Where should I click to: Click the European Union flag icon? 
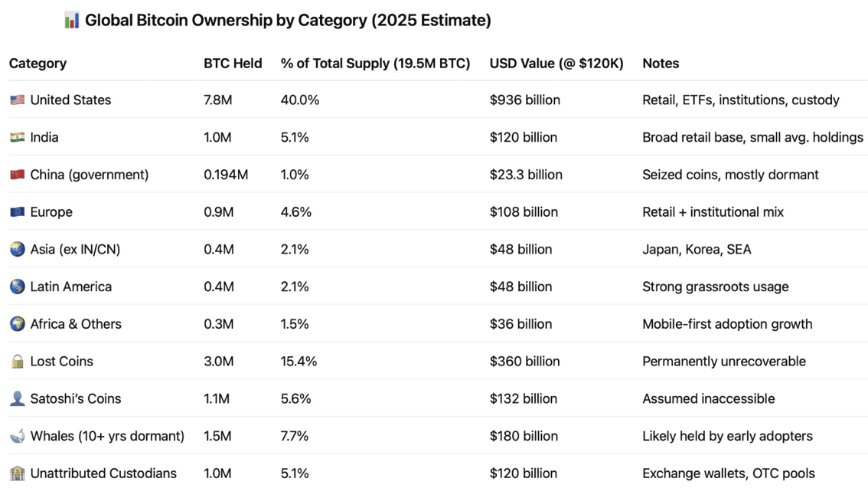click(17, 212)
